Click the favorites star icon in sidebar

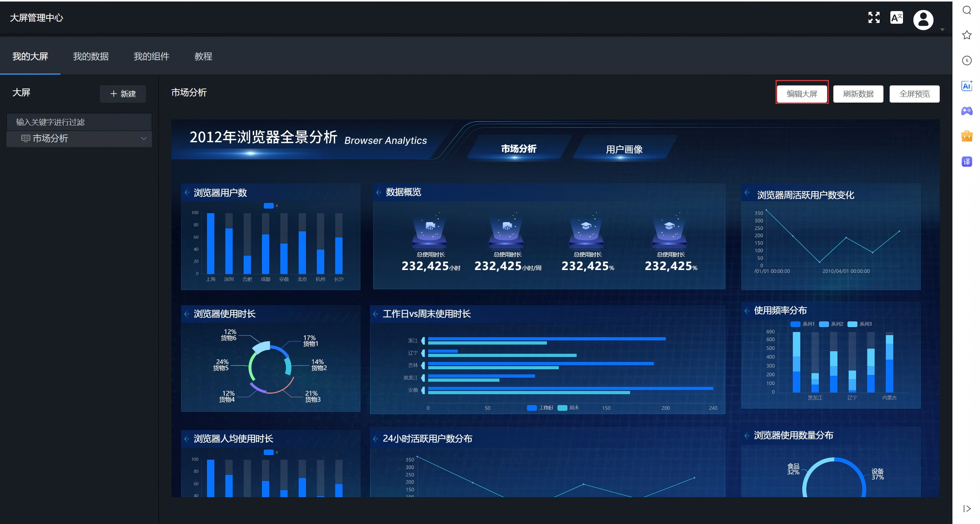click(x=967, y=35)
